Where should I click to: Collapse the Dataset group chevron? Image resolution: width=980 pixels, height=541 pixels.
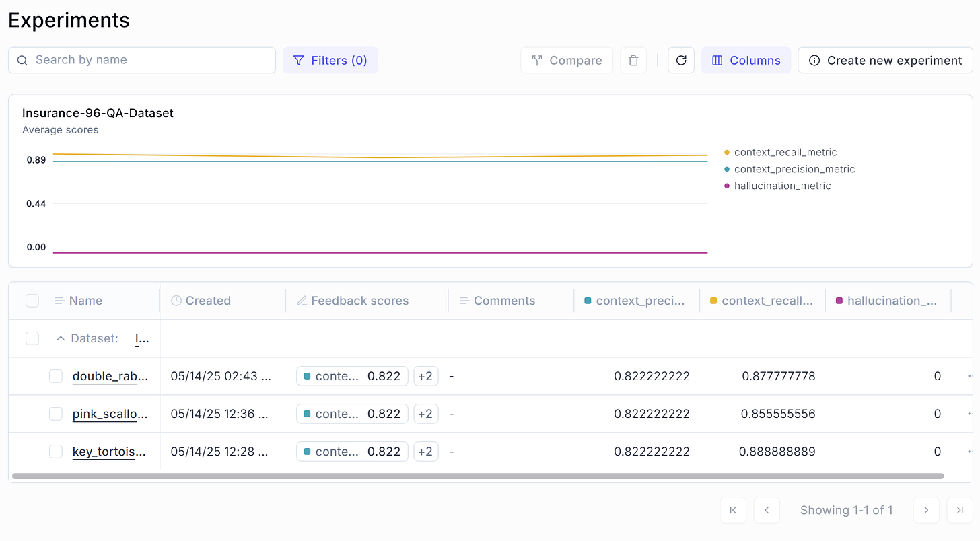coord(61,338)
